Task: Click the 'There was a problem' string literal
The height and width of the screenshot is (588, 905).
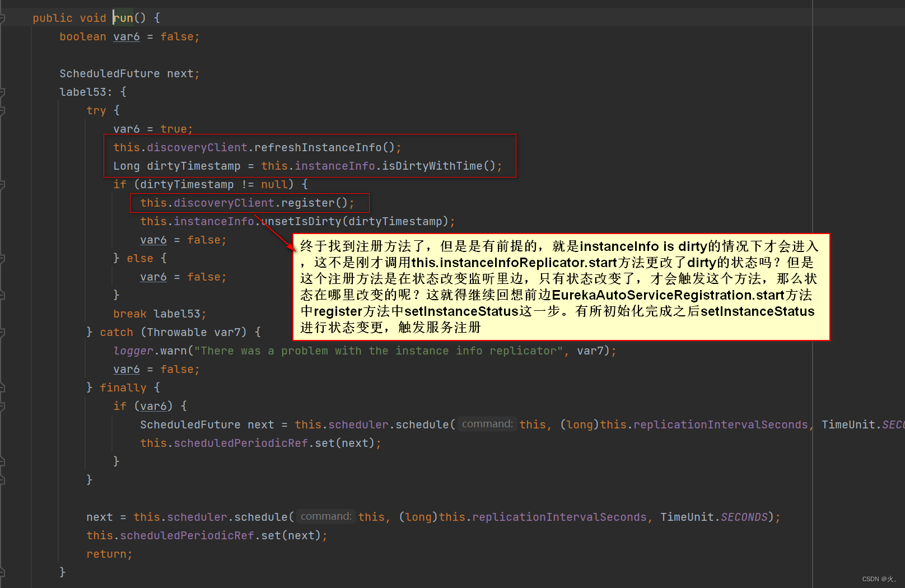Action: 379,351
